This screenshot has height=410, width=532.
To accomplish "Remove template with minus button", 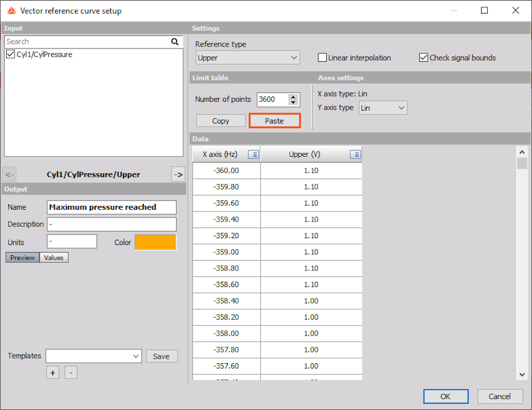I will point(71,373).
